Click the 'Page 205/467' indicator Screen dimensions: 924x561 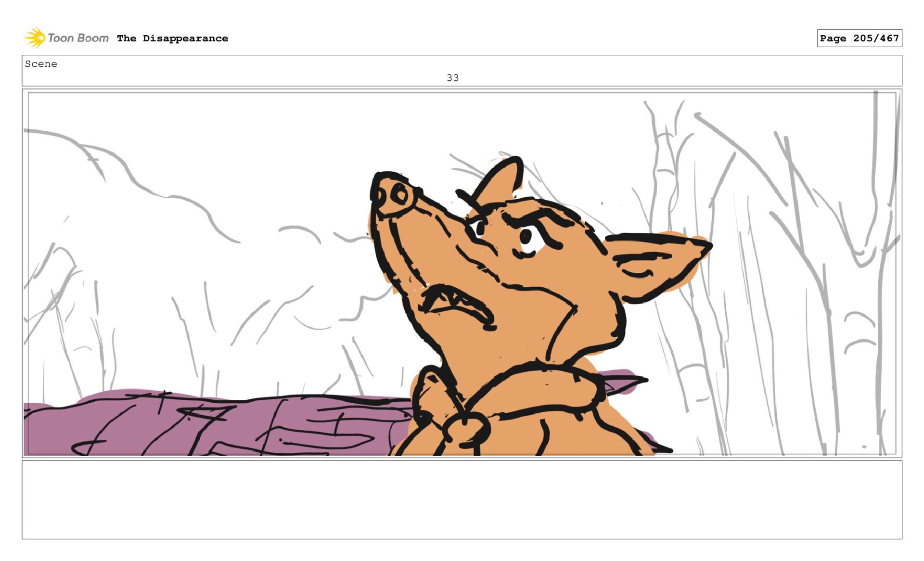click(x=859, y=38)
